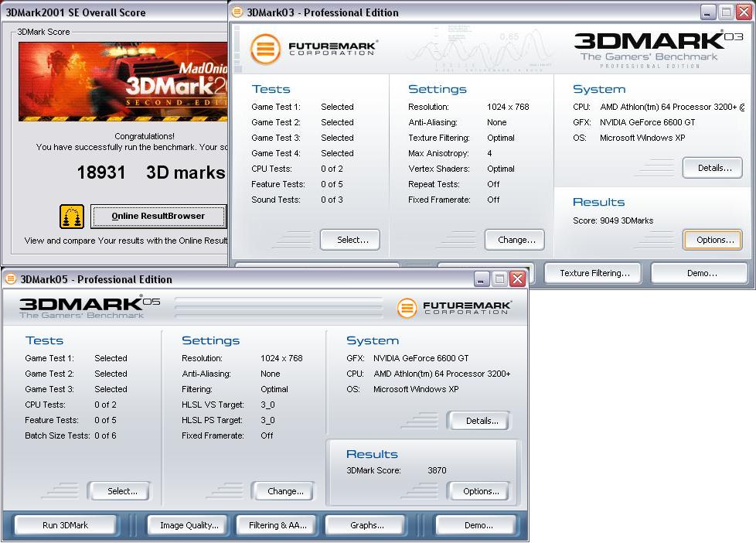Image resolution: width=756 pixels, height=543 pixels.
Task: Open system Details... in 3DMark03
Action: 713,168
